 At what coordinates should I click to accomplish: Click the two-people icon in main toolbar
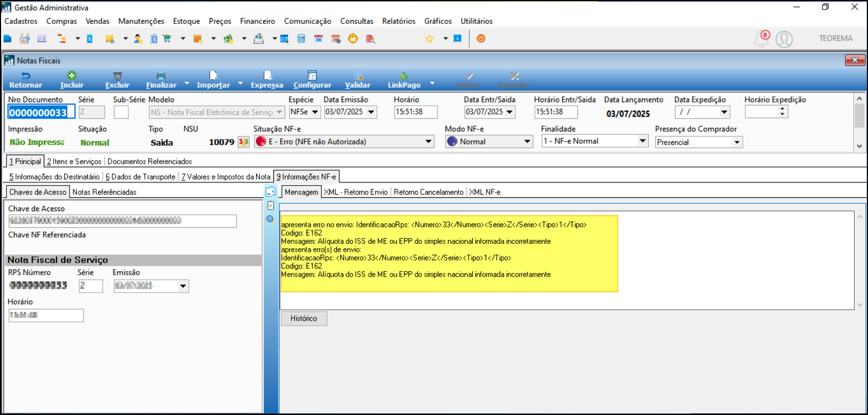point(25,39)
